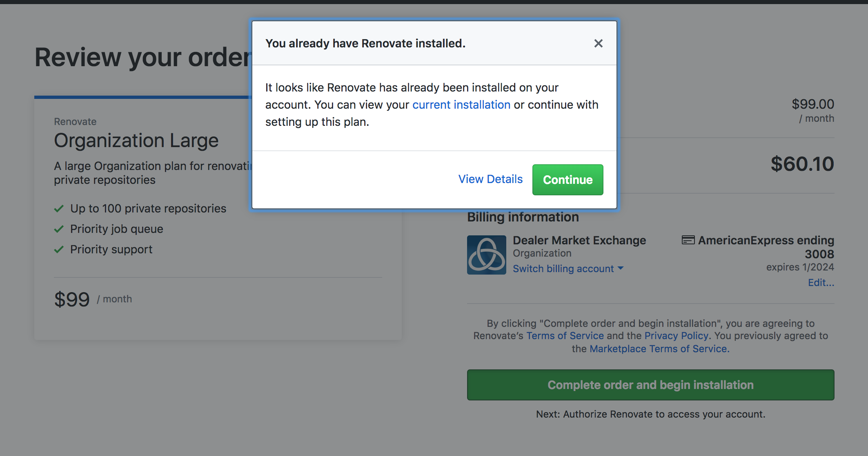Click checkmark beside Up to 100 private repositories
Screen dimensions: 868x456
59,209
